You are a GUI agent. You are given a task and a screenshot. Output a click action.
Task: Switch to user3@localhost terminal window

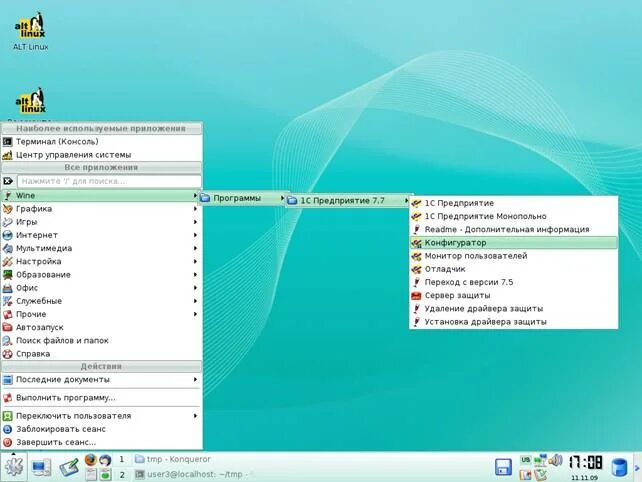click(193, 475)
